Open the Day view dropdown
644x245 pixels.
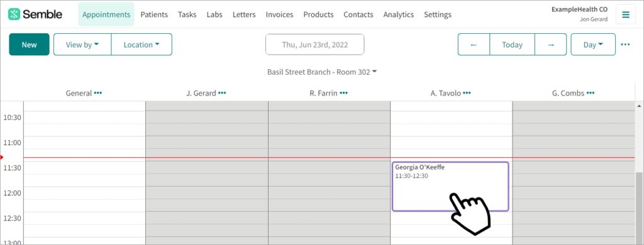pos(593,45)
